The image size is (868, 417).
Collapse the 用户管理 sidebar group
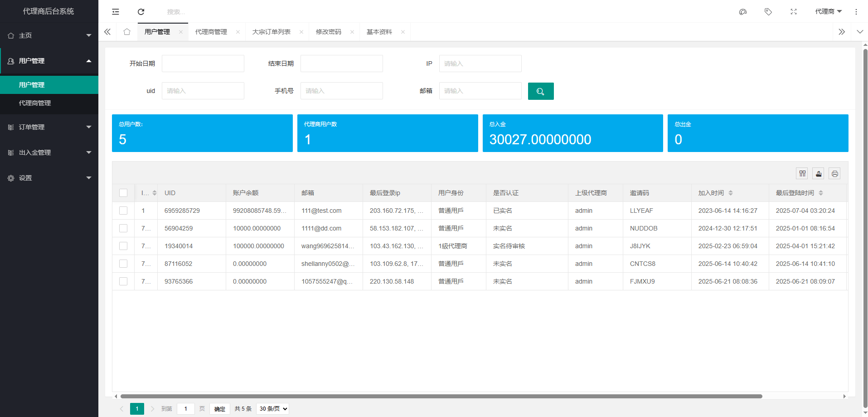[x=49, y=61]
